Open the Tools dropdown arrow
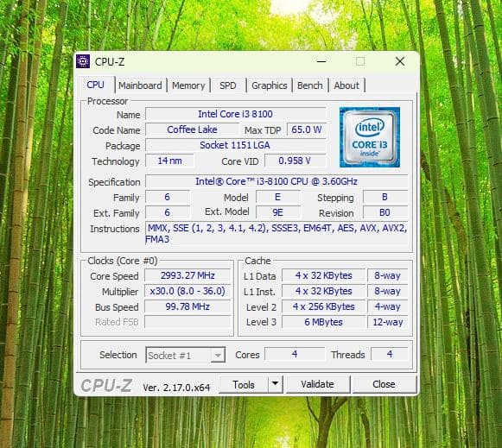Viewport: 502px width, 448px height. click(x=275, y=384)
